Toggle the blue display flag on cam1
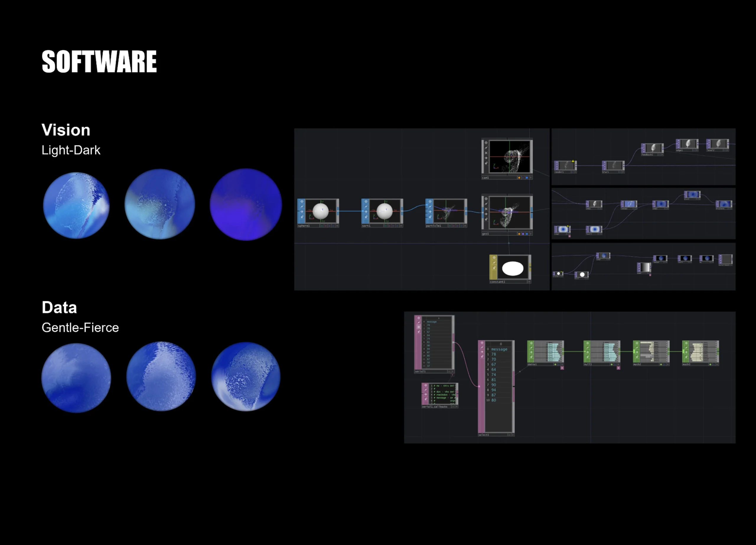756x545 pixels. click(527, 178)
